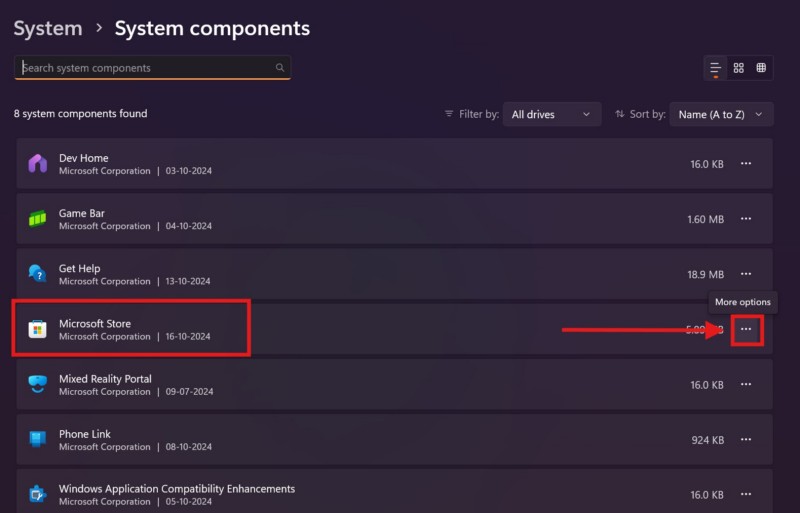Switch to grid view layout

(739, 68)
